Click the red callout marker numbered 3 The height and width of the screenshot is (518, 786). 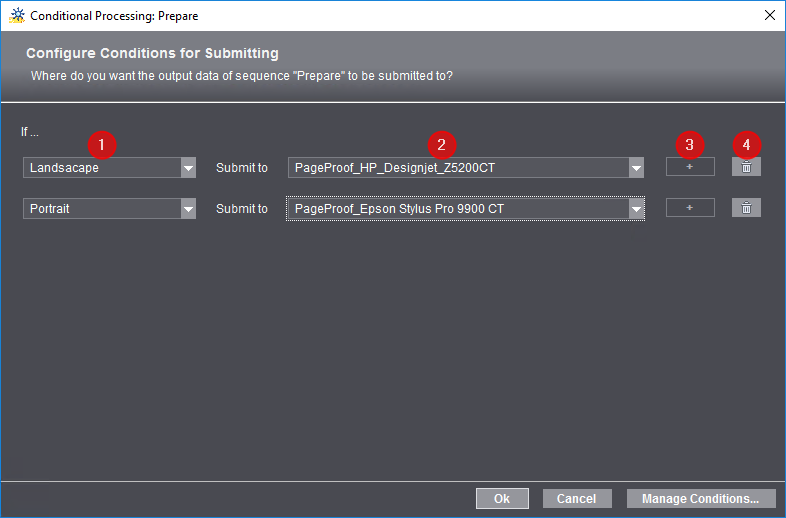(689, 144)
